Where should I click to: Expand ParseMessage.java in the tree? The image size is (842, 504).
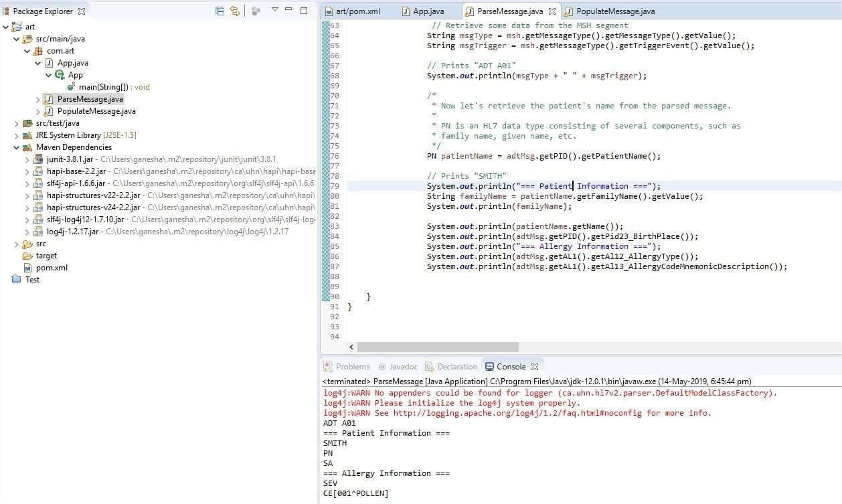coord(38,99)
